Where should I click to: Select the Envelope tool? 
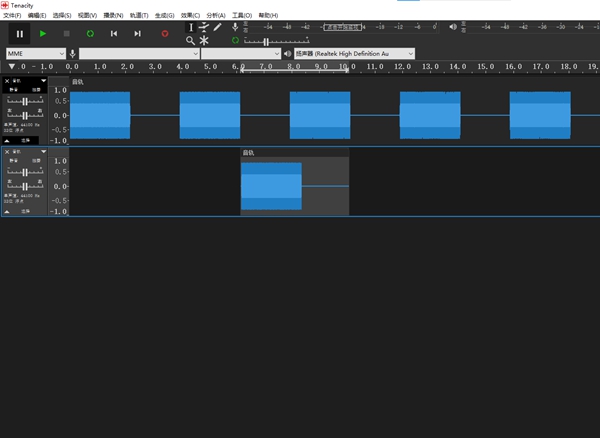pos(204,27)
